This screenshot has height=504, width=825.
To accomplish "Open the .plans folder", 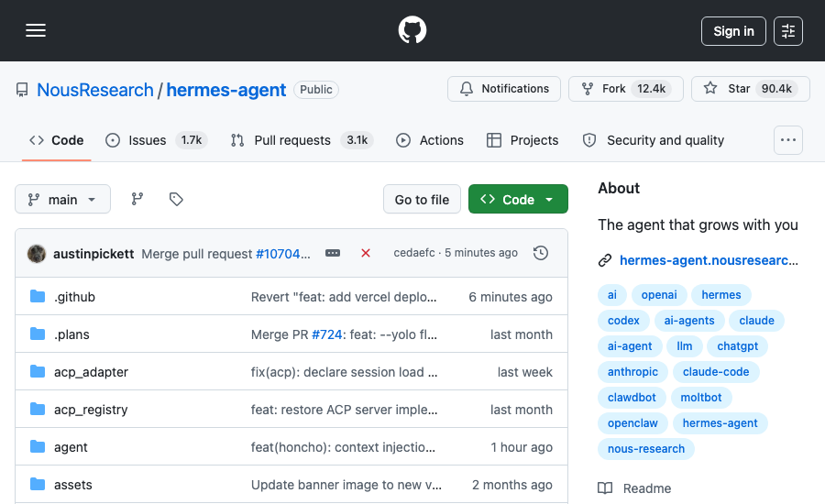I will click(x=71, y=334).
